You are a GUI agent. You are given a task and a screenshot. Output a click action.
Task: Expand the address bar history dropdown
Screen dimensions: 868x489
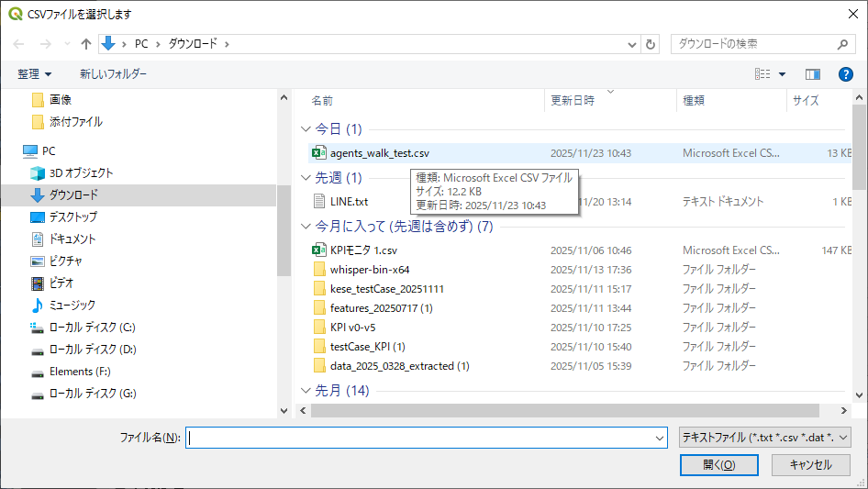tap(632, 44)
